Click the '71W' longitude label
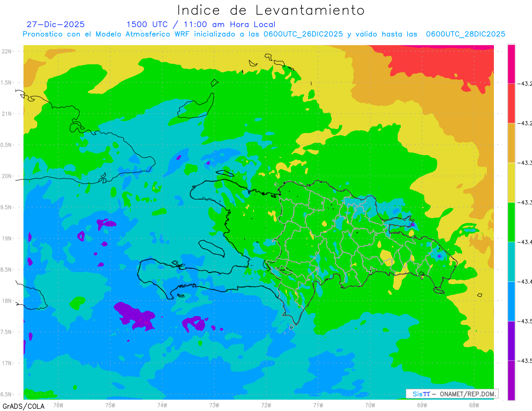 click(318, 405)
